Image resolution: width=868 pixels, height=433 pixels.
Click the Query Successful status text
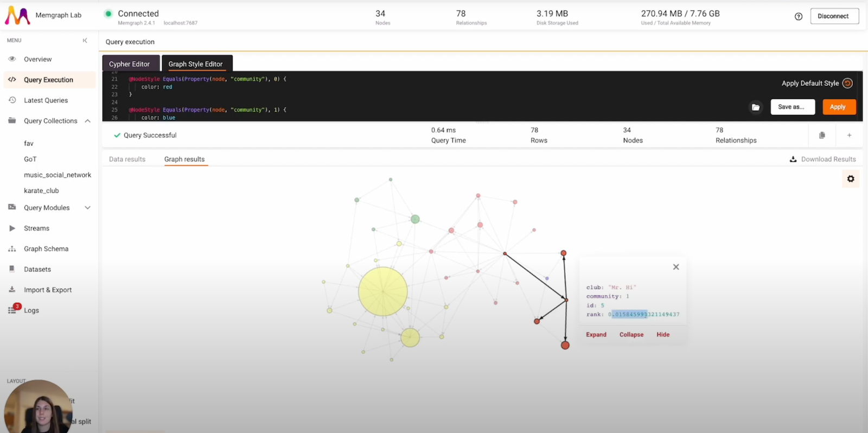pos(150,135)
